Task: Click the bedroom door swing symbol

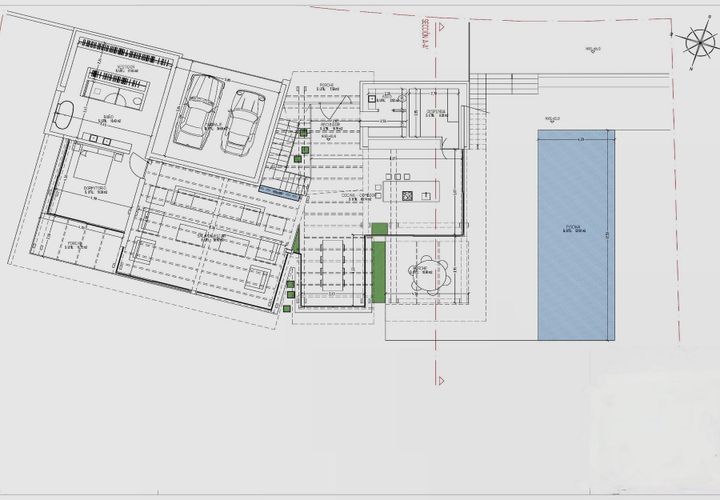Action: click(138, 166)
